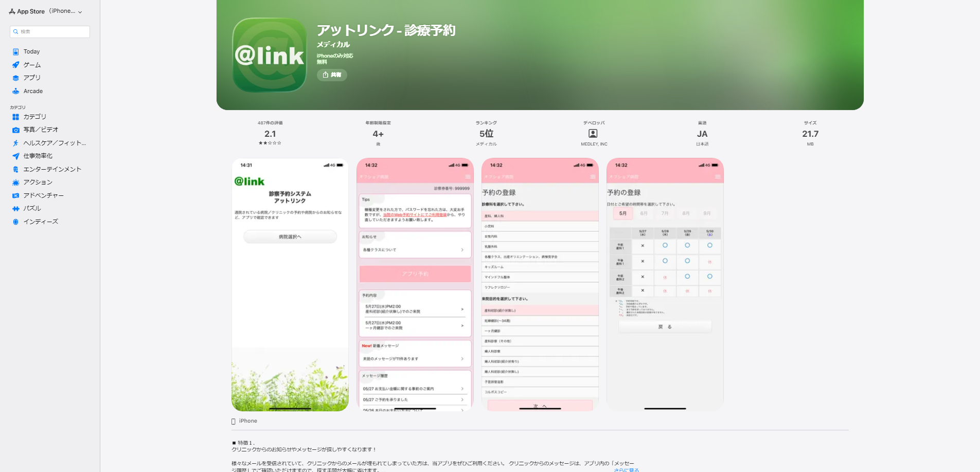Click さらに見る to expand description
Image resolution: width=980 pixels, height=472 pixels.
[627, 470]
